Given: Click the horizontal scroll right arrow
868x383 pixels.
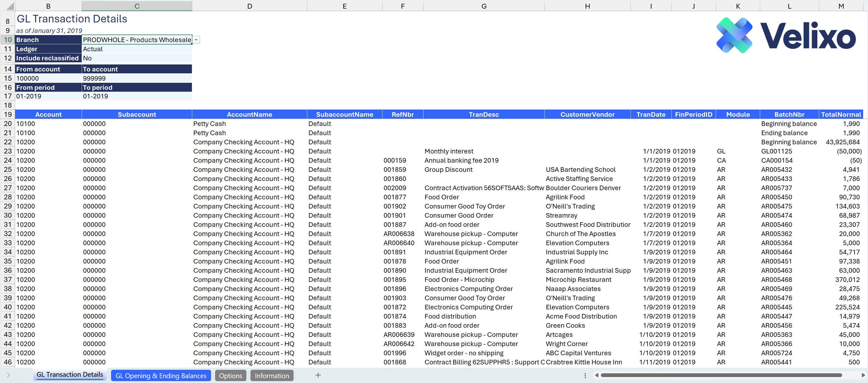Looking at the screenshot, I should (x=863, y=375).
